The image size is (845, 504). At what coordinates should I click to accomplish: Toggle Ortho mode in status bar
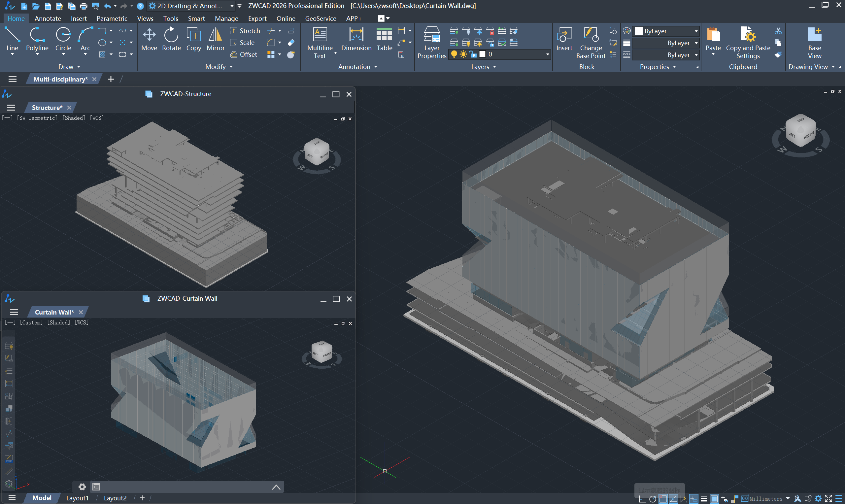coord(642,499)
